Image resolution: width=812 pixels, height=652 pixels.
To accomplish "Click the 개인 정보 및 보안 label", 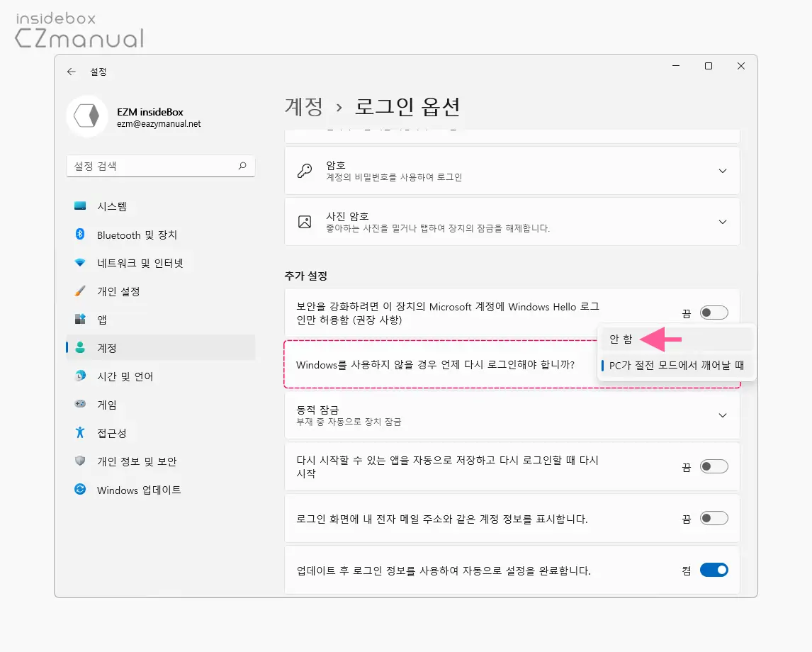I will [x=137, y=461].
